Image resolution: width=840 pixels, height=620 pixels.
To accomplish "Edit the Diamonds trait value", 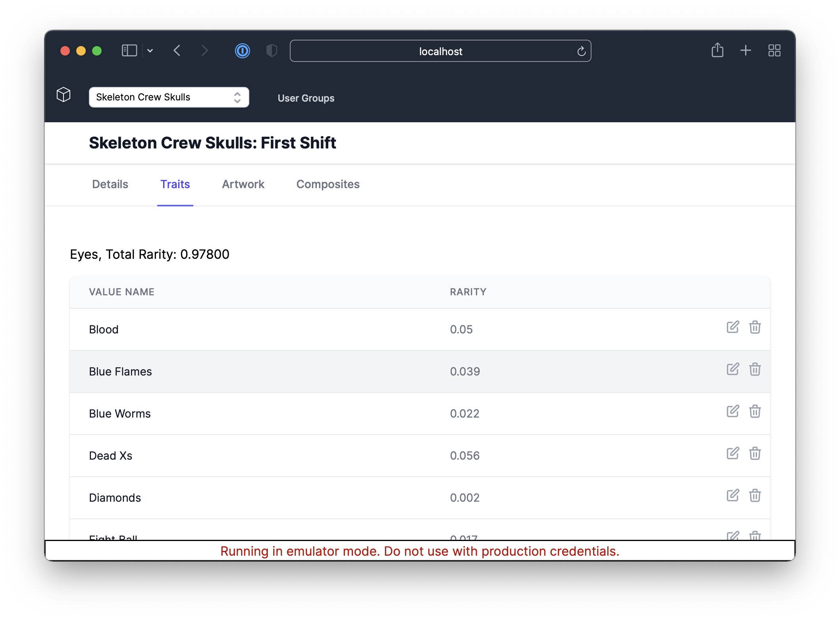I will tap(732, 495).
